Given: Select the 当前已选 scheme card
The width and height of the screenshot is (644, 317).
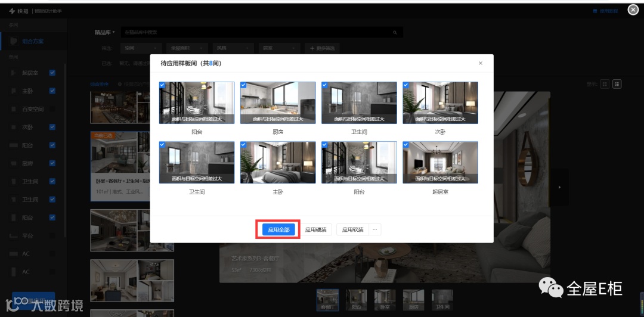Looking at the screenshot, I should (120, 166).
